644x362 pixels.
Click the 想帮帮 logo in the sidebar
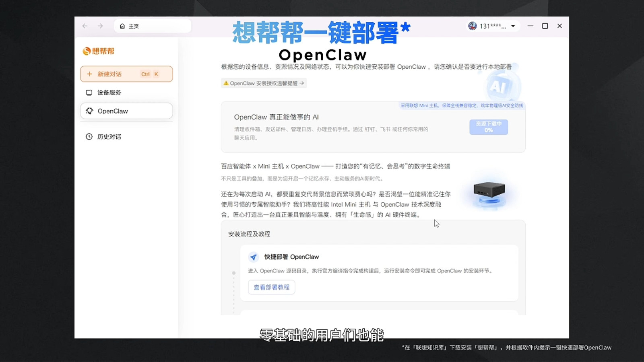click(99, 51)
